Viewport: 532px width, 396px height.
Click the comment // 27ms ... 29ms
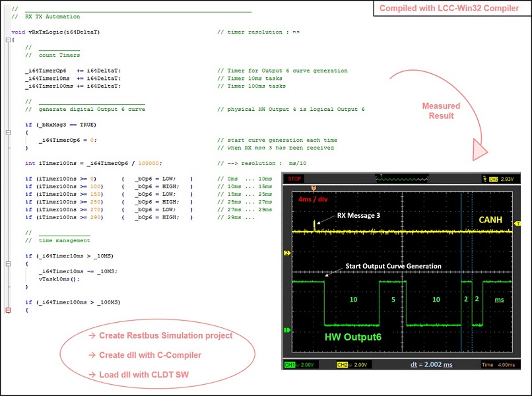pos(245,210)
